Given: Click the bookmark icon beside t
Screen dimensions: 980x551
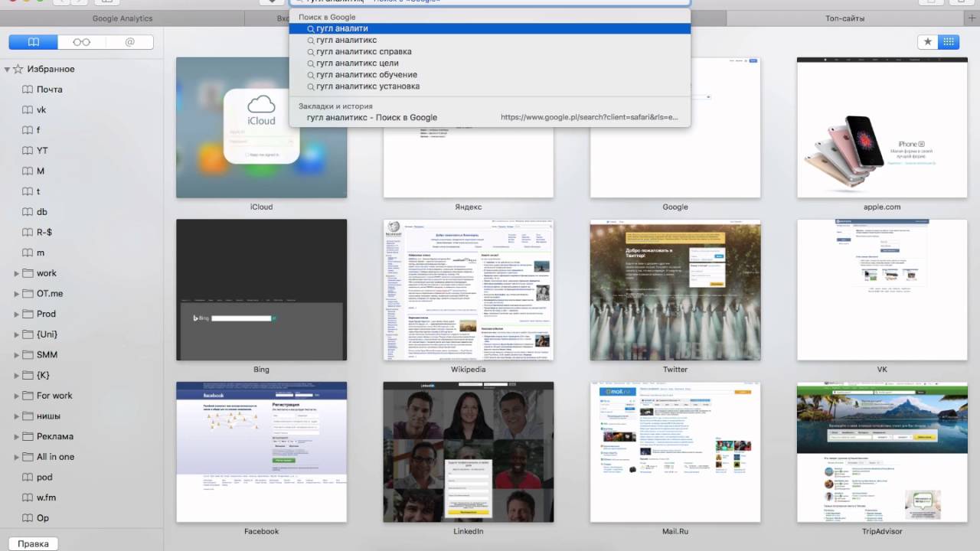Looking at the screenshot, I should 28,191.
